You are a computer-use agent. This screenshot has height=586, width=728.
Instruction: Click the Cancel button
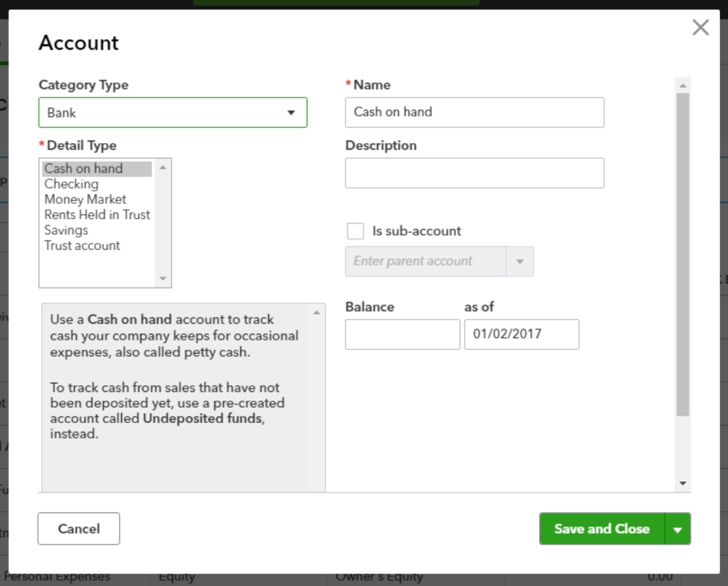[x=78, y=528]
